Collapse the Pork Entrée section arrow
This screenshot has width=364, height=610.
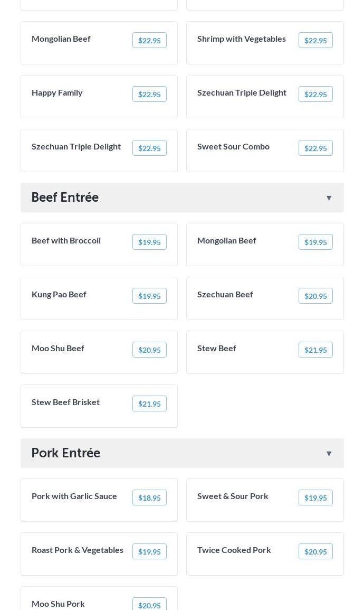pos(329,454)
